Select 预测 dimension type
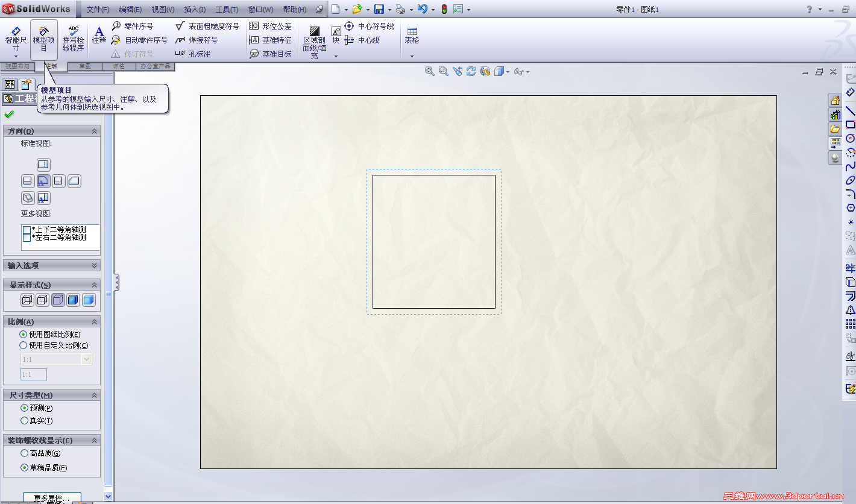Screen dimensions: 856x504 [24, 408]
